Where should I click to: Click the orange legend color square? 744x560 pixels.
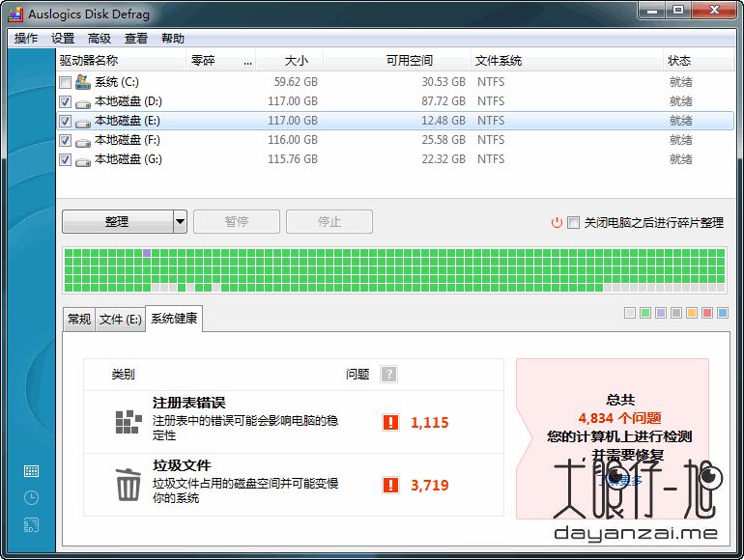pos(692,313)
